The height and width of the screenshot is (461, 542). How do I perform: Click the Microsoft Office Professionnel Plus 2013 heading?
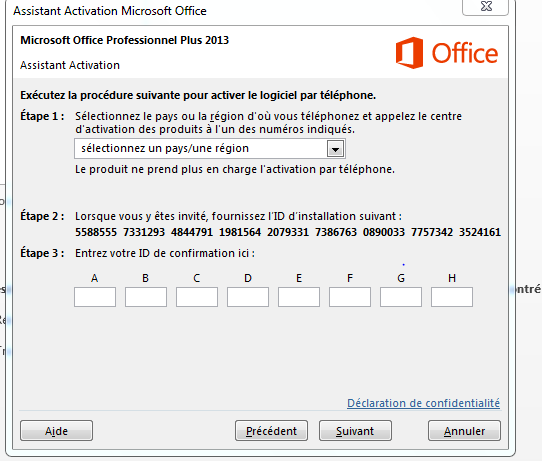pyautogui.click(x=124, y=40)
